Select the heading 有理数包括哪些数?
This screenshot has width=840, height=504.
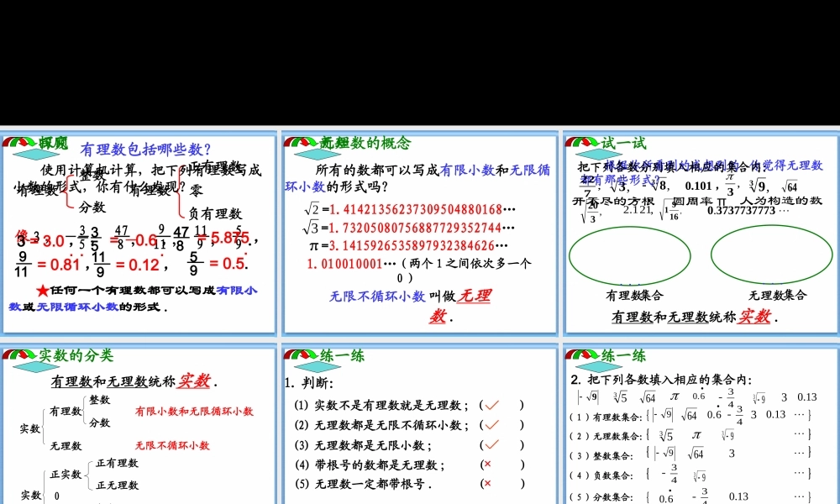(x=145, y=149)
